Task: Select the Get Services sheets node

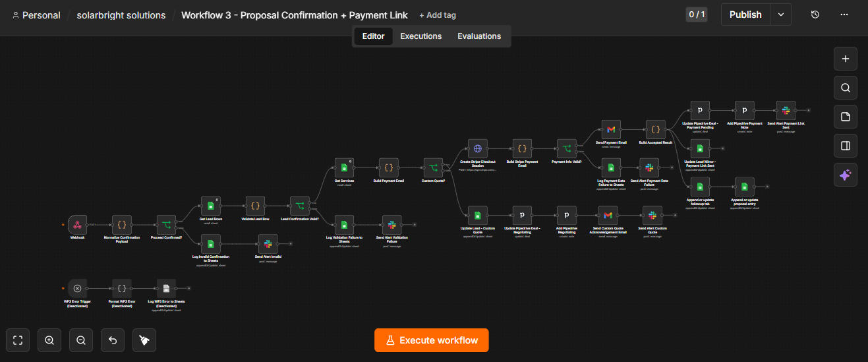Action: coord(344,167)
